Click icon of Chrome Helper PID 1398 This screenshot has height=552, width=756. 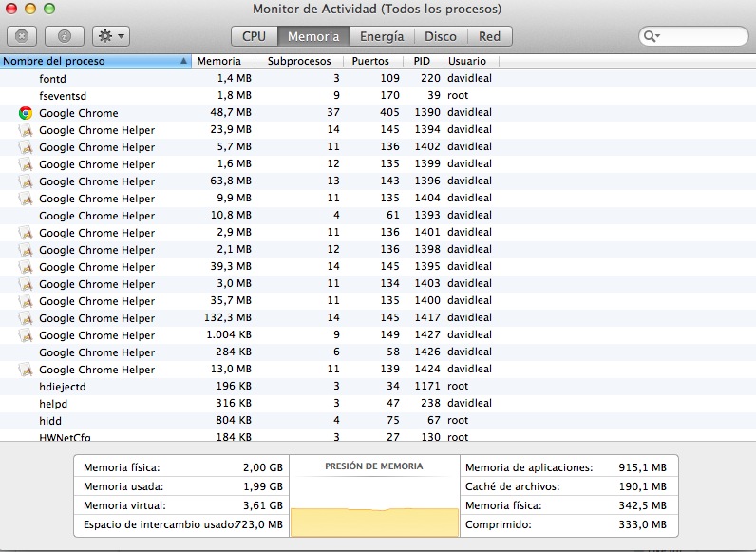tap(26, 250)
